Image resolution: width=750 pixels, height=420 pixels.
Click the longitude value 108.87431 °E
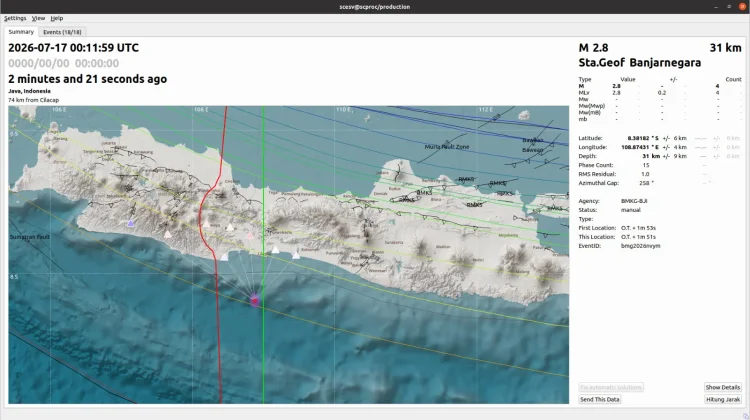pos(640,147)
